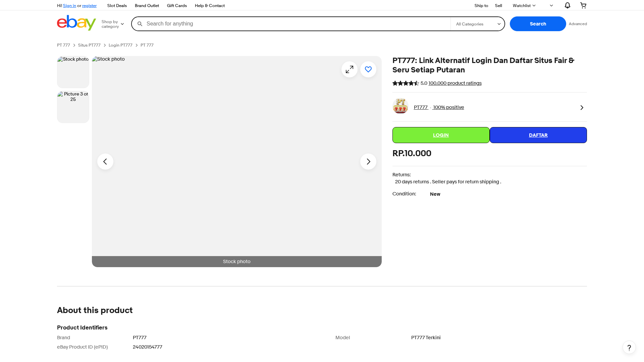Open Brand Outlet in top navigation

click(x=147, y=6)
